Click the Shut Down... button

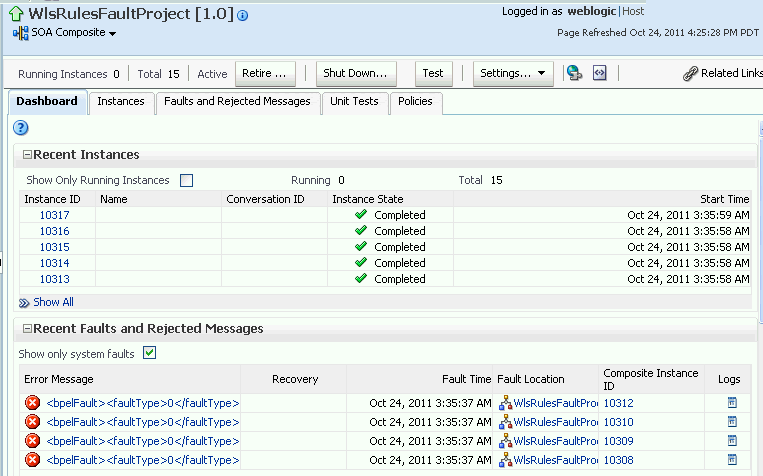coord(356,73)
